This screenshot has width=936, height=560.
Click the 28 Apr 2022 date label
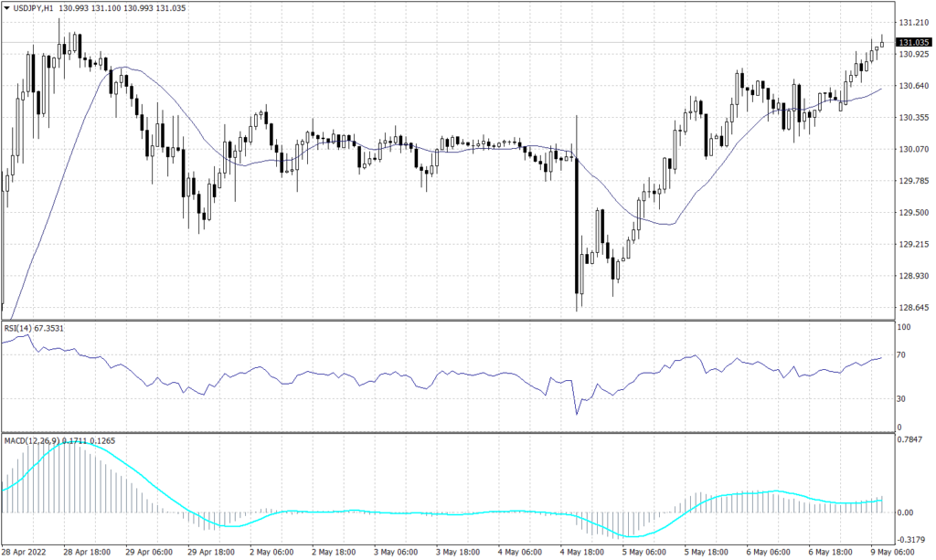pos(25,552)
